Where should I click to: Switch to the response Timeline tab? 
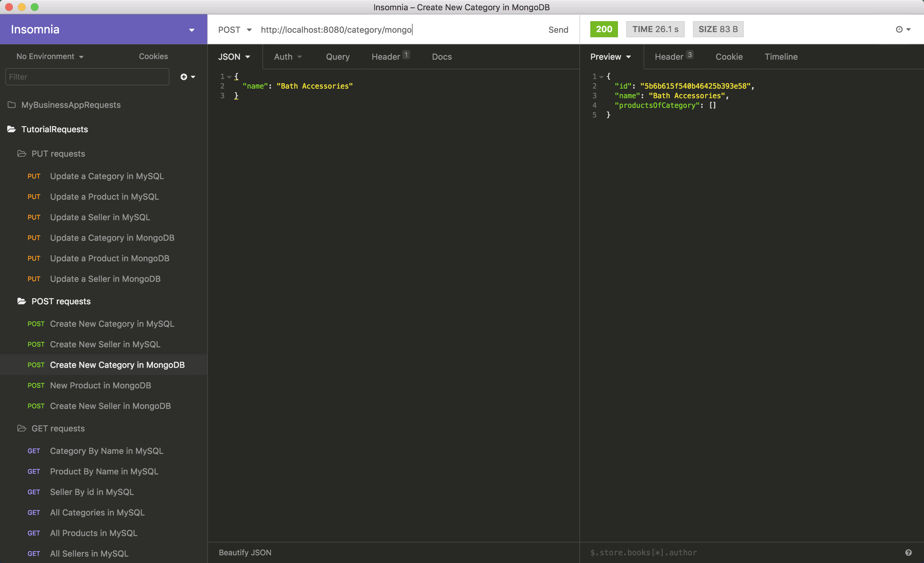coord(781,56)
